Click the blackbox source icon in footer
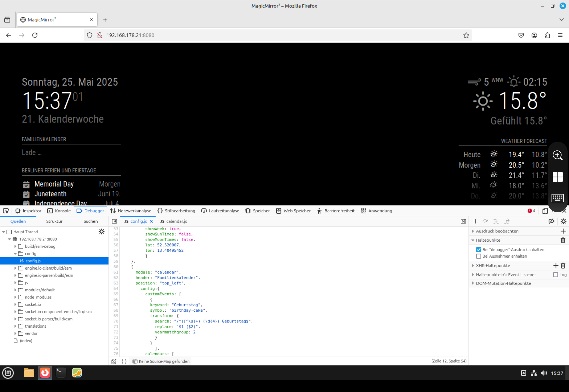This screenshot has width=569, height=392. [x=114, y=361]
